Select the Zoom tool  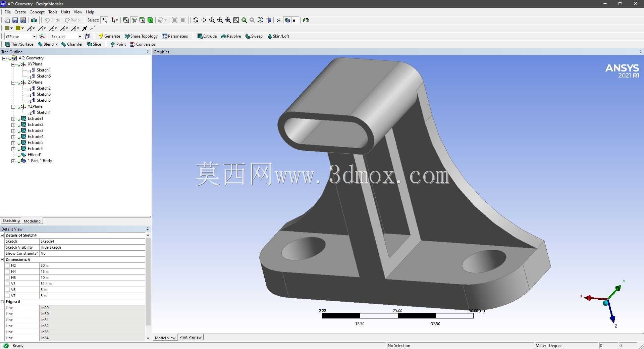tap(212, 20)
